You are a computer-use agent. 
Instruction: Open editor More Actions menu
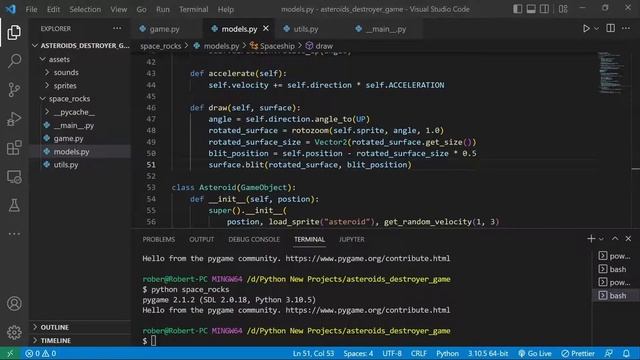(x=626, y=28)
